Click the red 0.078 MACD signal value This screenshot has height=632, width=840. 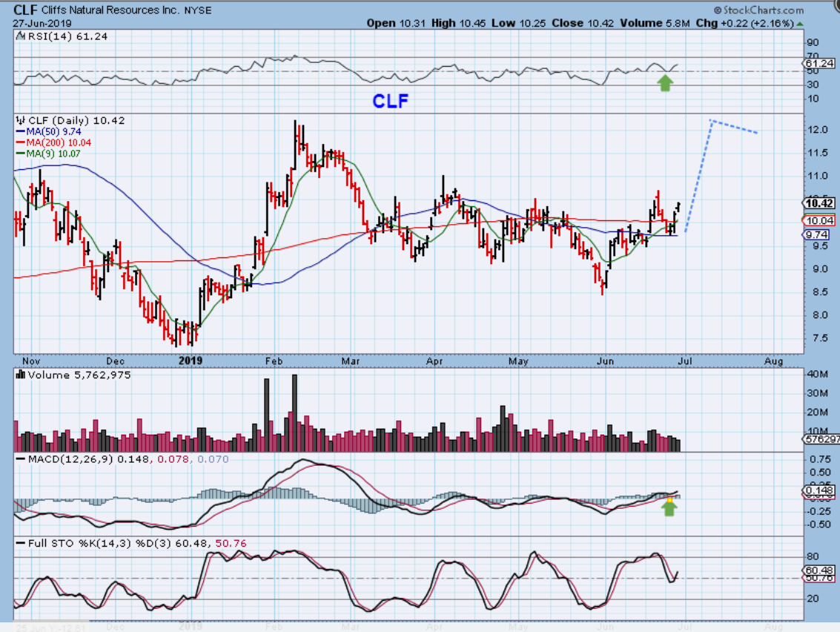(x=173, y=459)
